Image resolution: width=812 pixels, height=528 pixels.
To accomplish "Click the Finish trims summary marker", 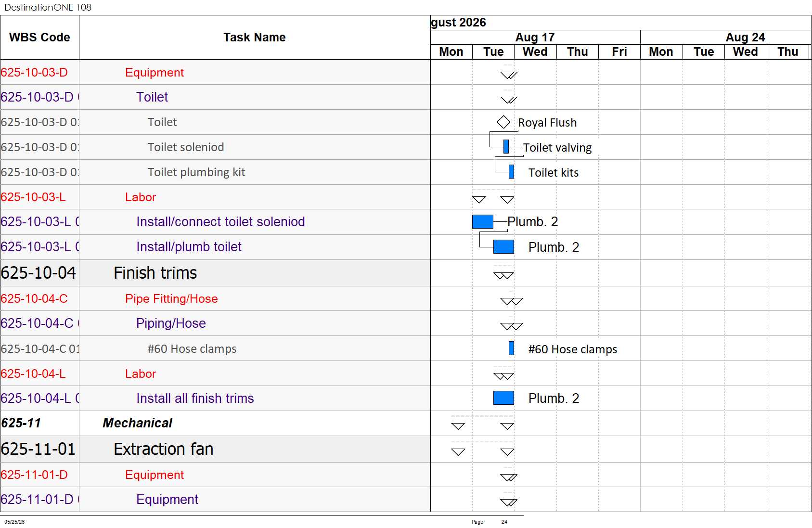I will click(503, 276).
